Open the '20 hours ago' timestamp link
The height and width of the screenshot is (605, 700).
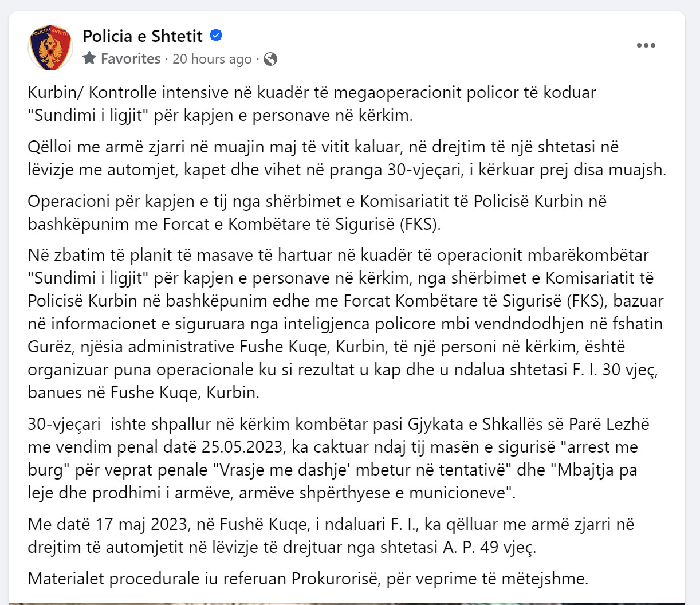(212, 59)
